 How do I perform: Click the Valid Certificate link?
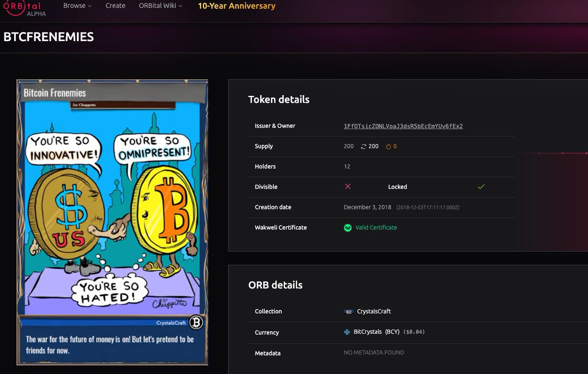tap(376, 227)
